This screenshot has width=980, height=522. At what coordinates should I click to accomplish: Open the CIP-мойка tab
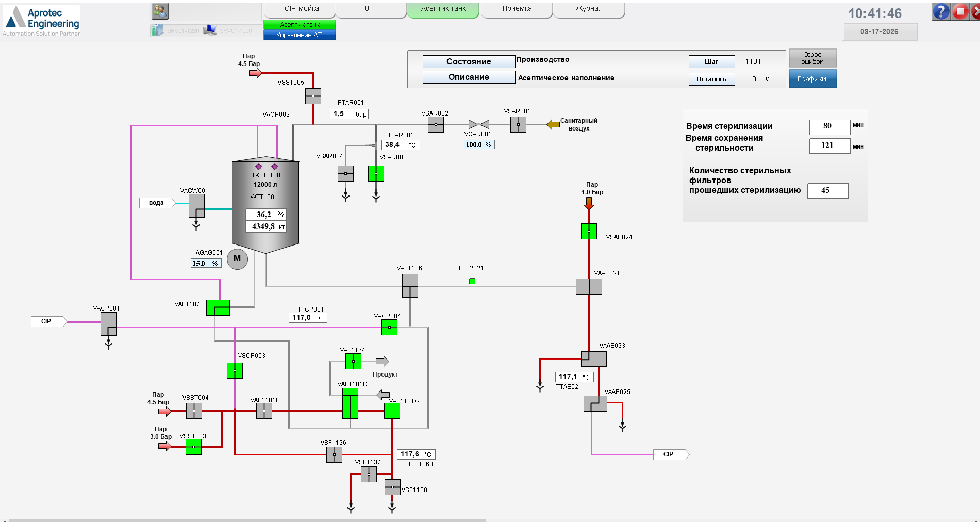coord(301,9)
